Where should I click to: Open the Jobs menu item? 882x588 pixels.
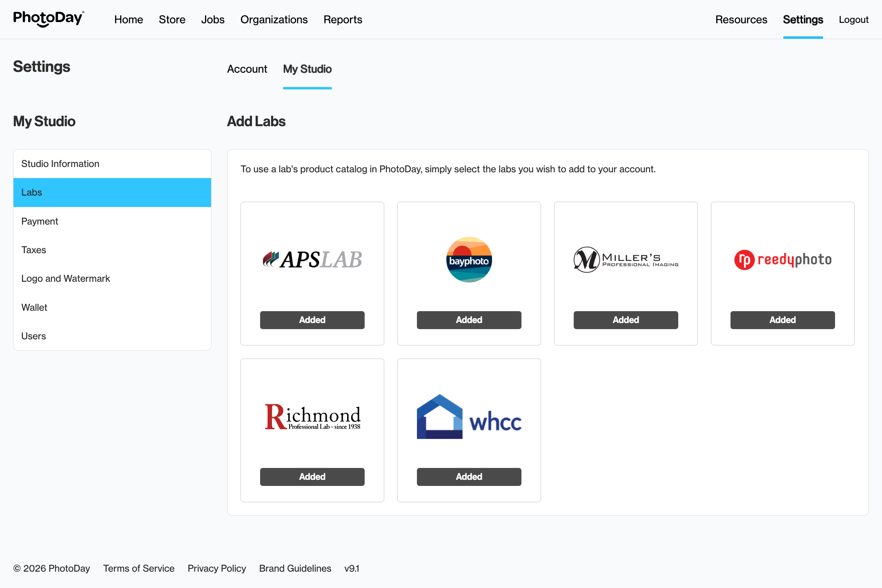[x=213, y=20]
